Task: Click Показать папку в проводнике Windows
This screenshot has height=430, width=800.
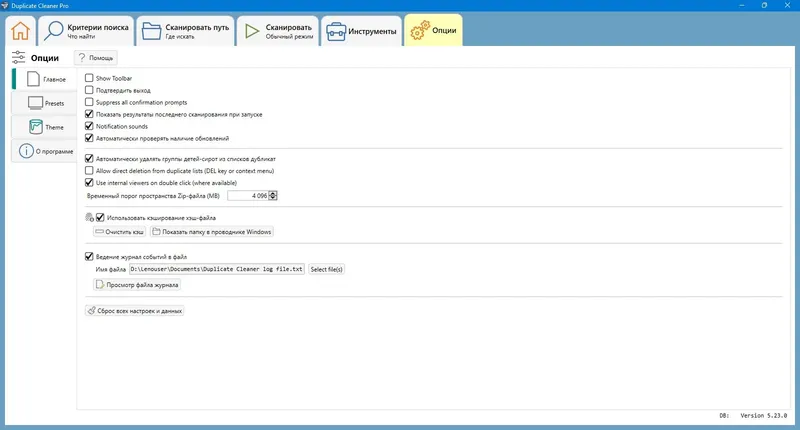Action: 212,232
